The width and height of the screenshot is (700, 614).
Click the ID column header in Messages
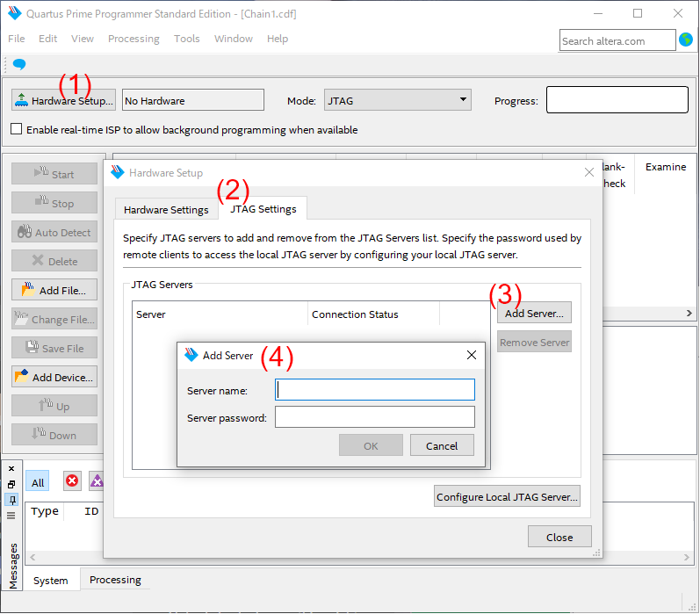pos(91,511)
